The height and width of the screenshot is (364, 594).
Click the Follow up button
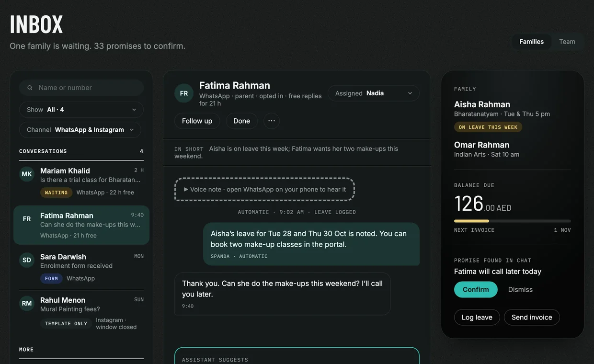tap(197, 121)
